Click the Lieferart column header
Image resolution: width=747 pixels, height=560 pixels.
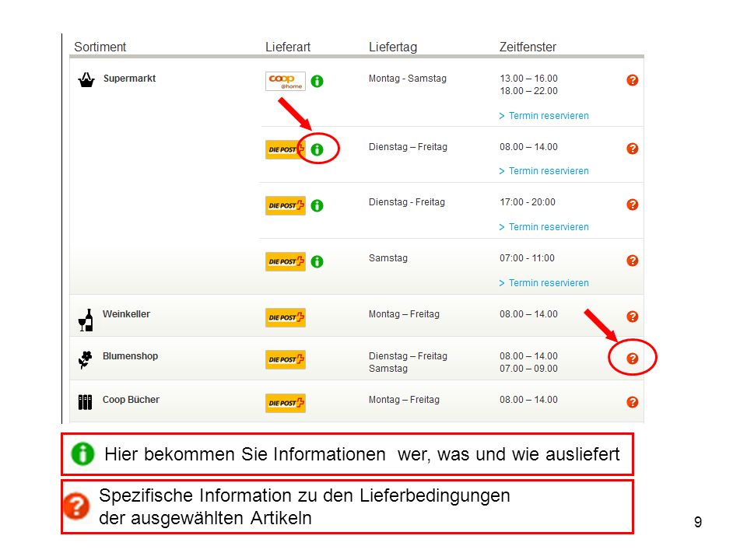click(x=288, y=47)
